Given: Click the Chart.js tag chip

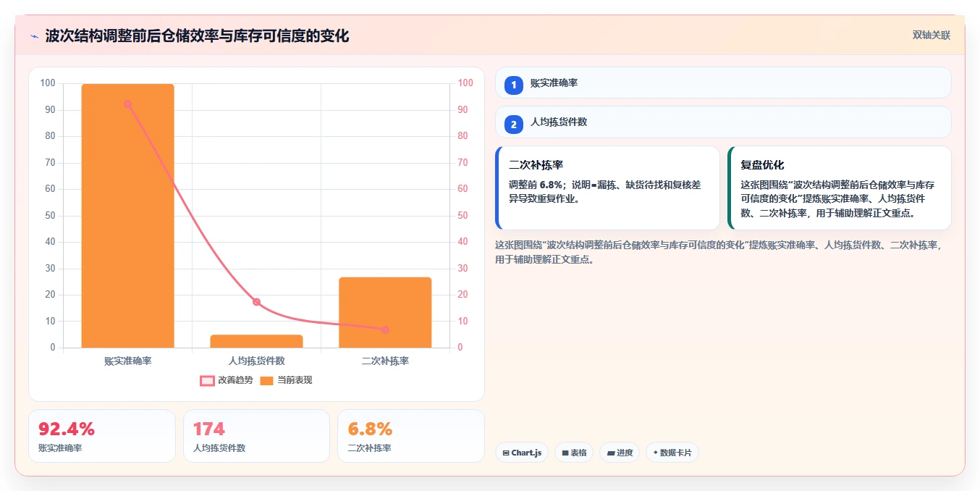Looking at the screenshot, I should (x=522, y=453).
